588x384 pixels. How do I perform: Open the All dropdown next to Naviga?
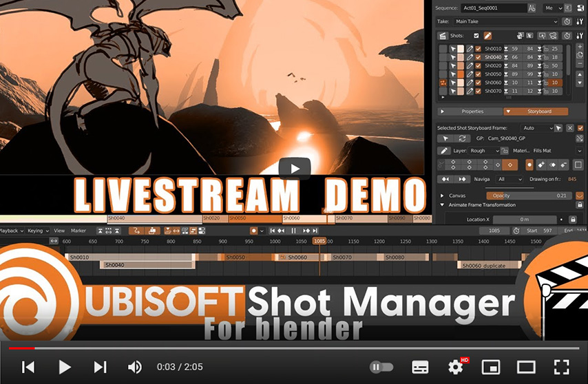point(510,179)
